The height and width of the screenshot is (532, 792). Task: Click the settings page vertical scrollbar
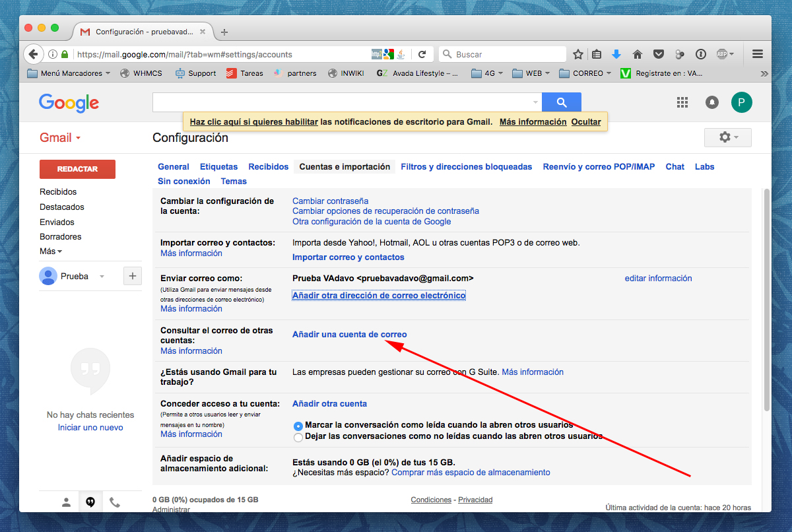point(766,300)
